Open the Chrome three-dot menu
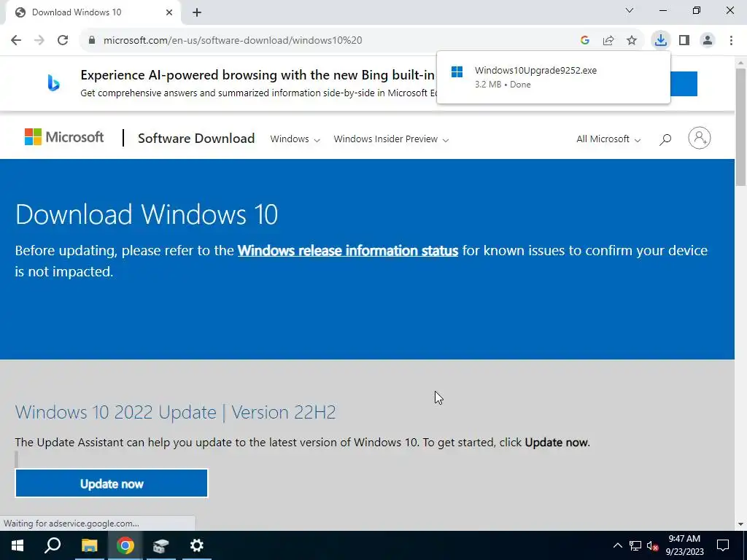Viewport: 747px width, 560px height. pos(731,41)
